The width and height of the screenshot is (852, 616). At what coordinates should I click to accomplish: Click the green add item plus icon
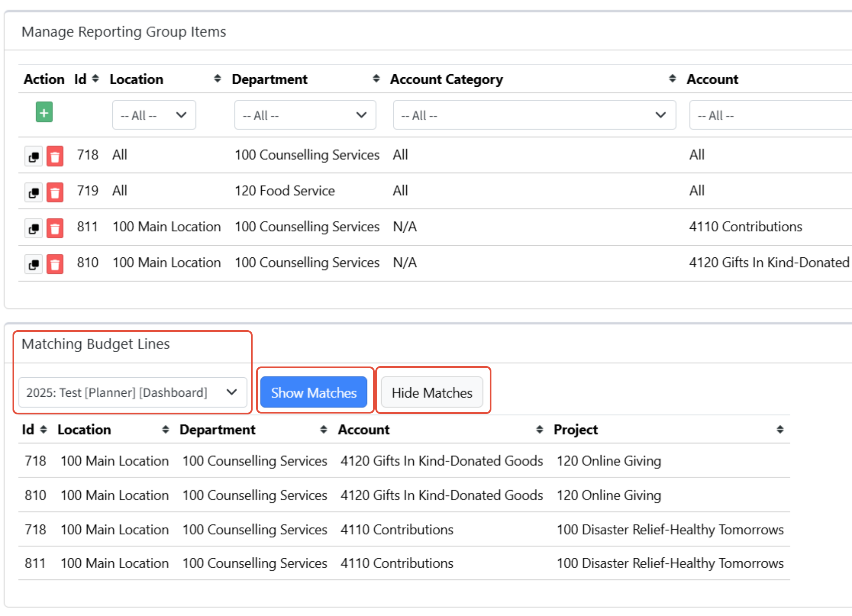tap(44, 112)
